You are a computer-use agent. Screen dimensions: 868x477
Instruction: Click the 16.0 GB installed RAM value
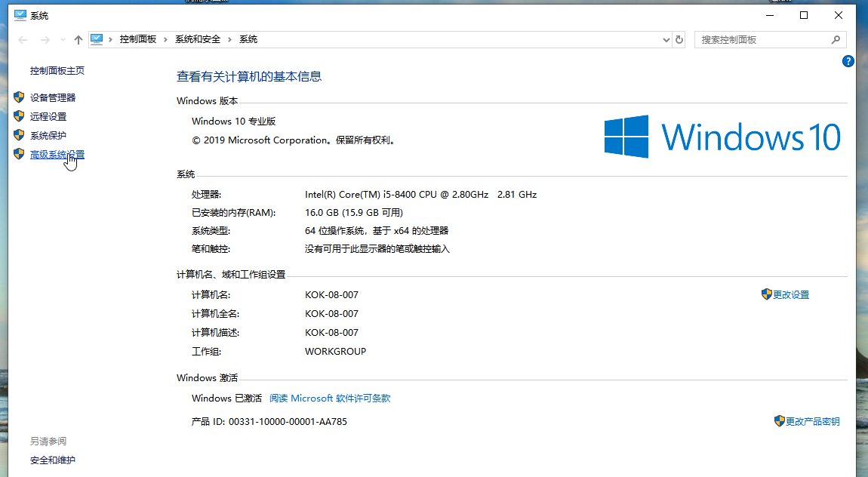coord(354,213)
